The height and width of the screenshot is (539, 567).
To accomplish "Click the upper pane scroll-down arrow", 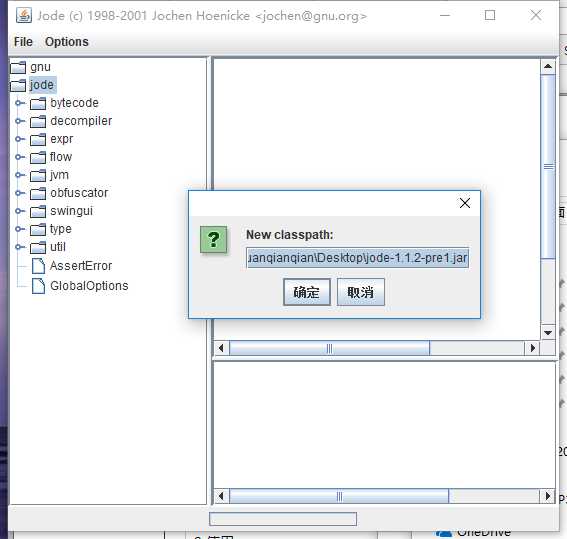I will pos(548,333).
